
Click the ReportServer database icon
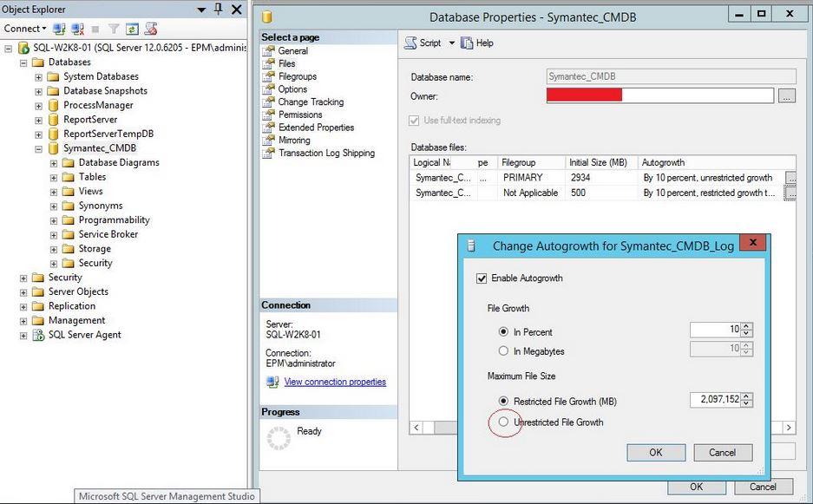[x=53, y=120]
